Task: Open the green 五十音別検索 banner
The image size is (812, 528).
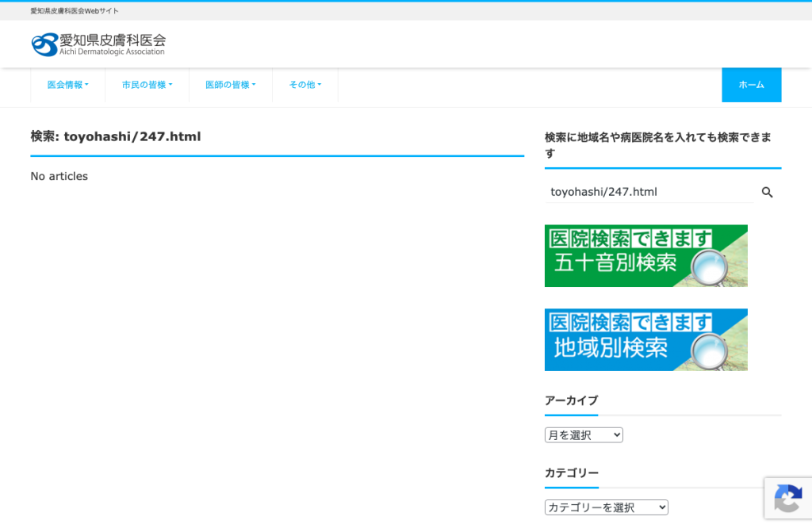Action: point(645,256)
